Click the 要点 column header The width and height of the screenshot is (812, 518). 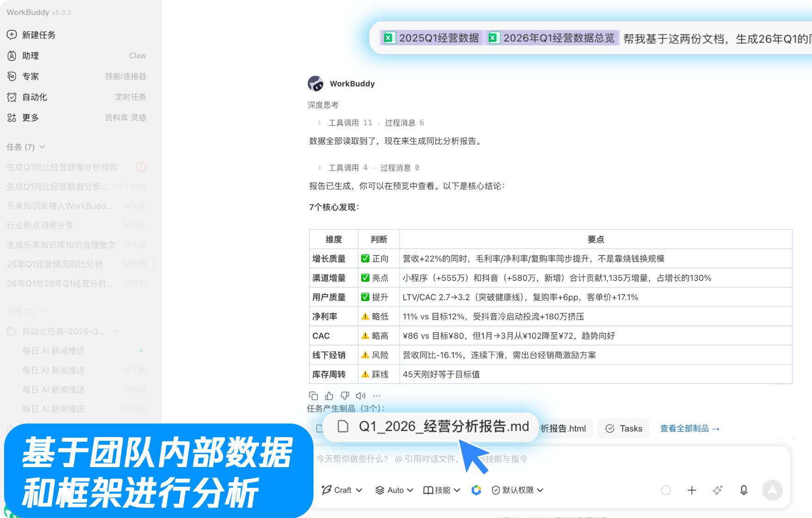[x=596, y=239]
